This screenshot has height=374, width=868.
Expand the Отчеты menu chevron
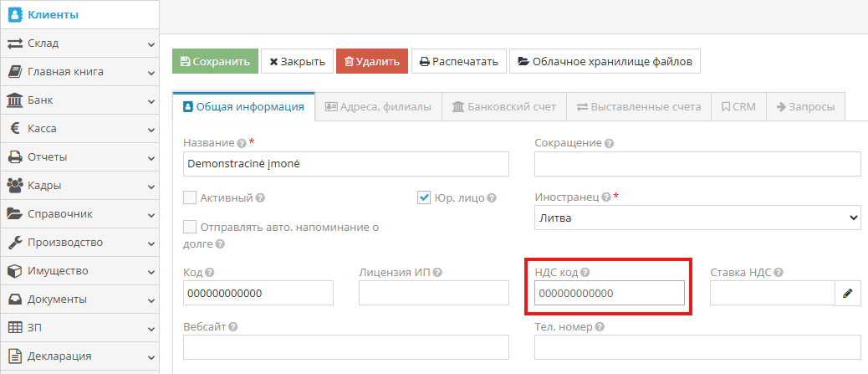pyautogui.click(x=151, y=158)
